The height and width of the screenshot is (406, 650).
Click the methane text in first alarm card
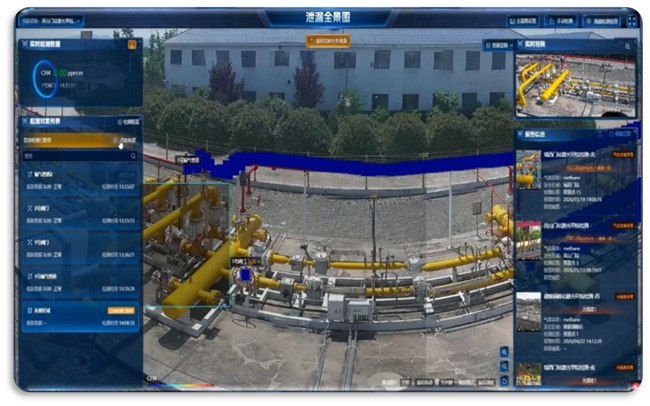pyautogui.click(x=572, y=177)
